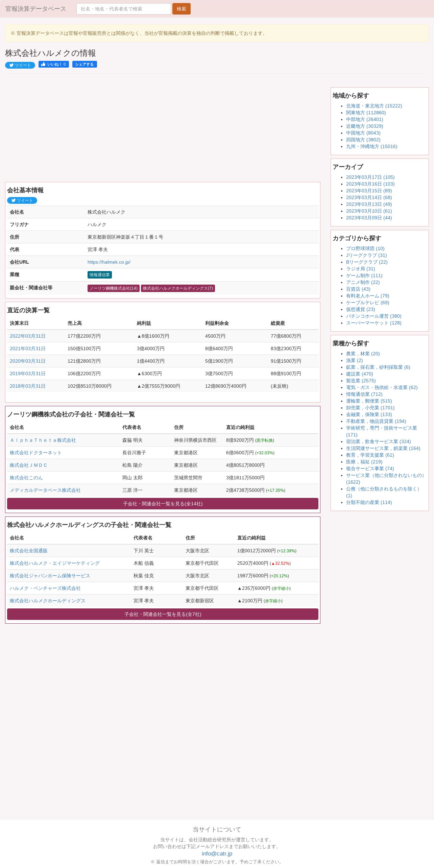Open archive 2023年03月09日 (44)
Screen dimensions: 434x868
pos(369,218)
